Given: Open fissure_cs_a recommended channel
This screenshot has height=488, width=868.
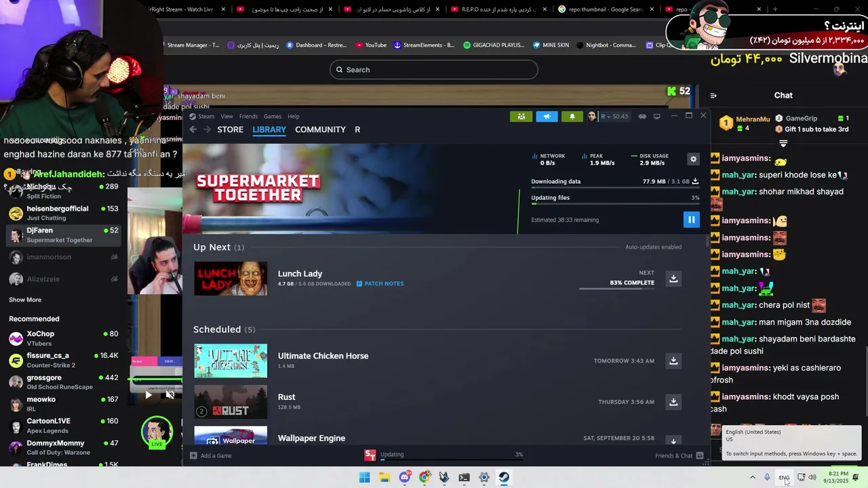Looking at the screenshot, I should coord(63,360).
